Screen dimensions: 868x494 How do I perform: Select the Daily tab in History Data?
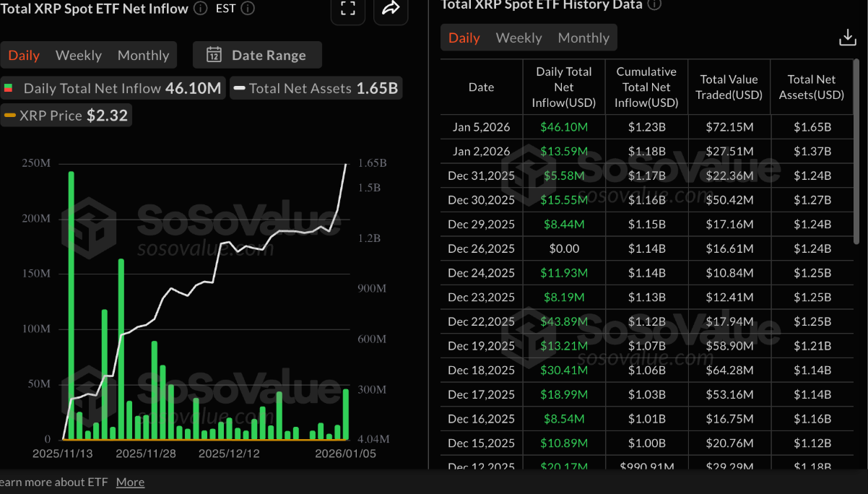coord(464,38)
